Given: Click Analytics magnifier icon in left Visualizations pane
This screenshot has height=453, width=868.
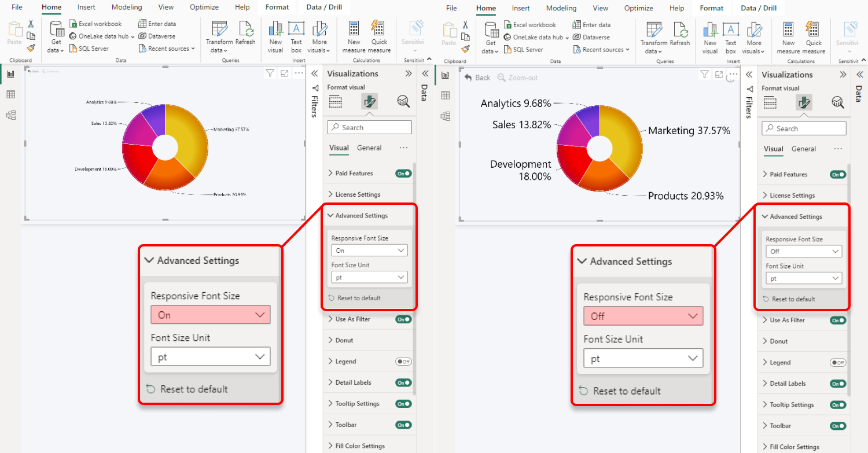Looking at the screenshot, I should 403,101.
